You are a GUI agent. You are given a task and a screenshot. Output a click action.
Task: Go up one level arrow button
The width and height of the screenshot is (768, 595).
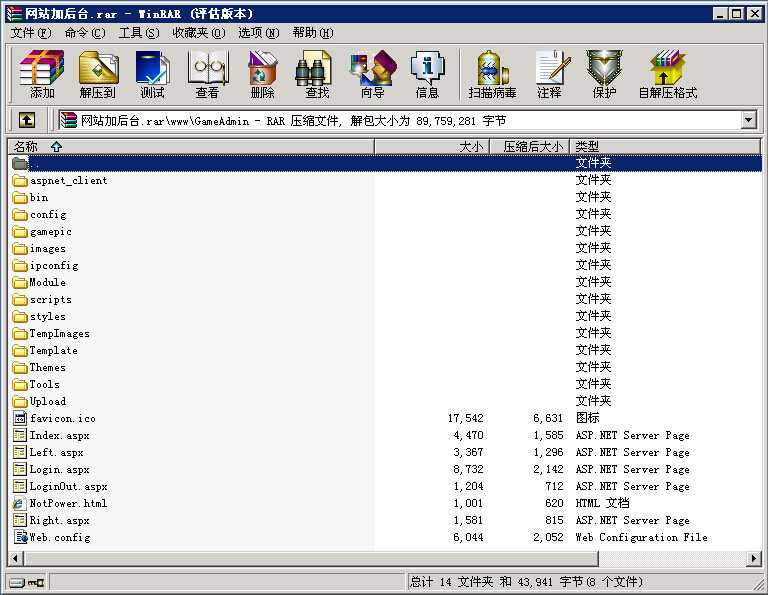point(26,119)
